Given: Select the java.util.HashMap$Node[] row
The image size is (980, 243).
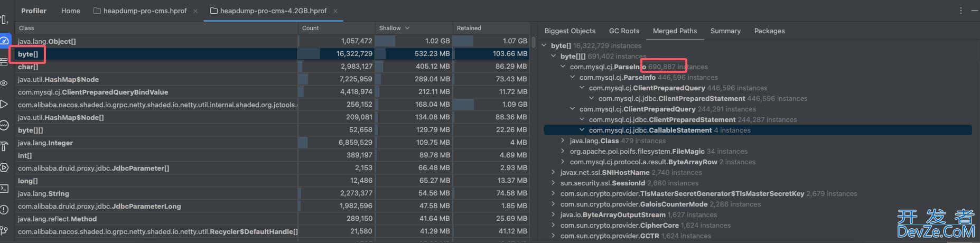Looking at the screenshot, I should pos(272,117).
